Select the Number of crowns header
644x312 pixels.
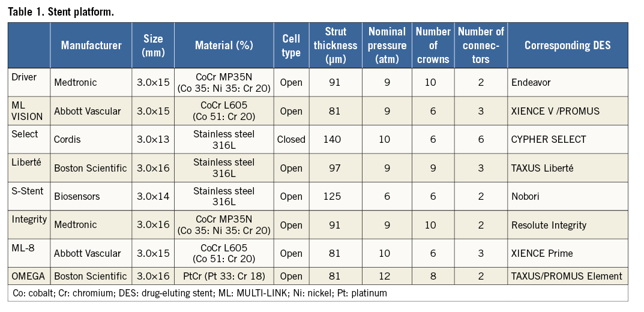point(433,46)
